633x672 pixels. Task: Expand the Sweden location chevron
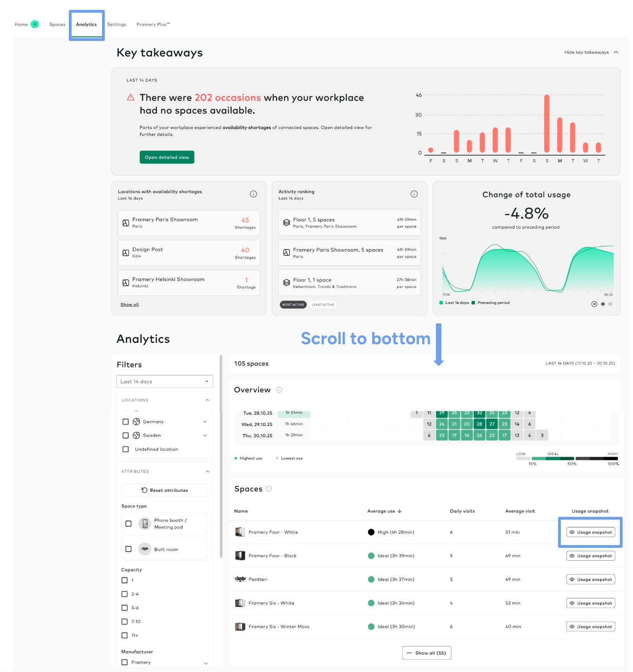pyautogui.click(x=205, y=436)
